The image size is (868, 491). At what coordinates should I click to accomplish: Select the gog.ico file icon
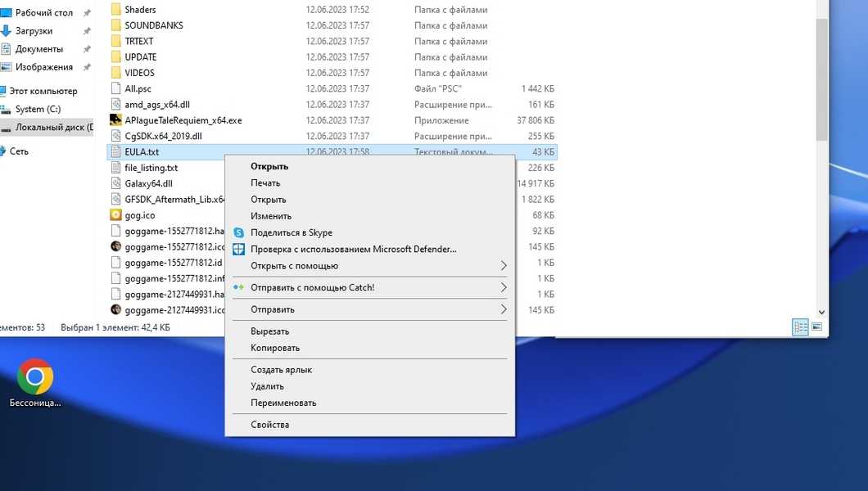point(116,215)
